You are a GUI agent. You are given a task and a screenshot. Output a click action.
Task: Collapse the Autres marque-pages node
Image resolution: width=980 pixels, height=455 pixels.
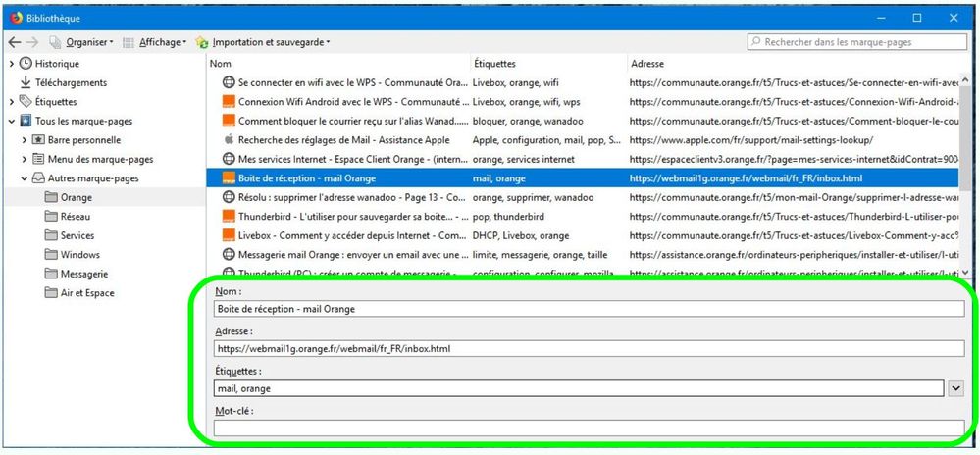25,178
